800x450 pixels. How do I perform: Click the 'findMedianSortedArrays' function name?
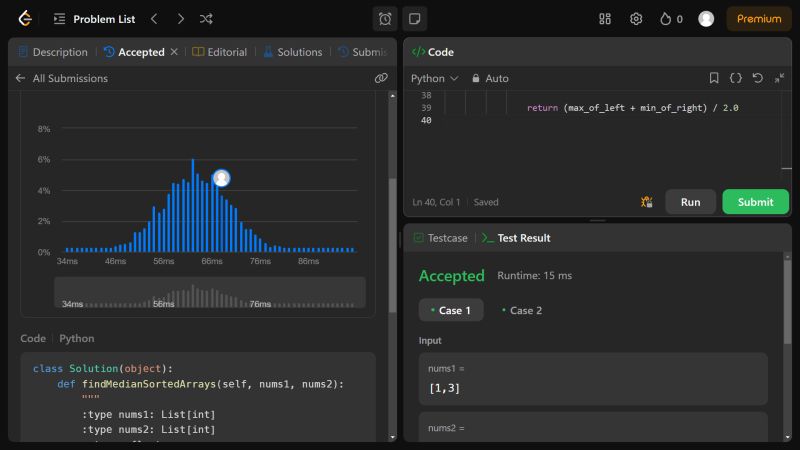tap(149, 384)
